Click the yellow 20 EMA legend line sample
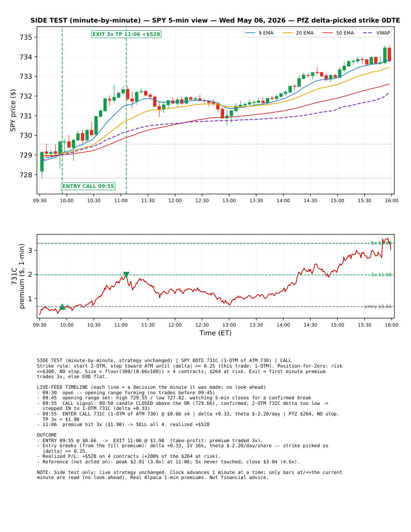This screenshot has width=411, height=532. tap(287, 33)
